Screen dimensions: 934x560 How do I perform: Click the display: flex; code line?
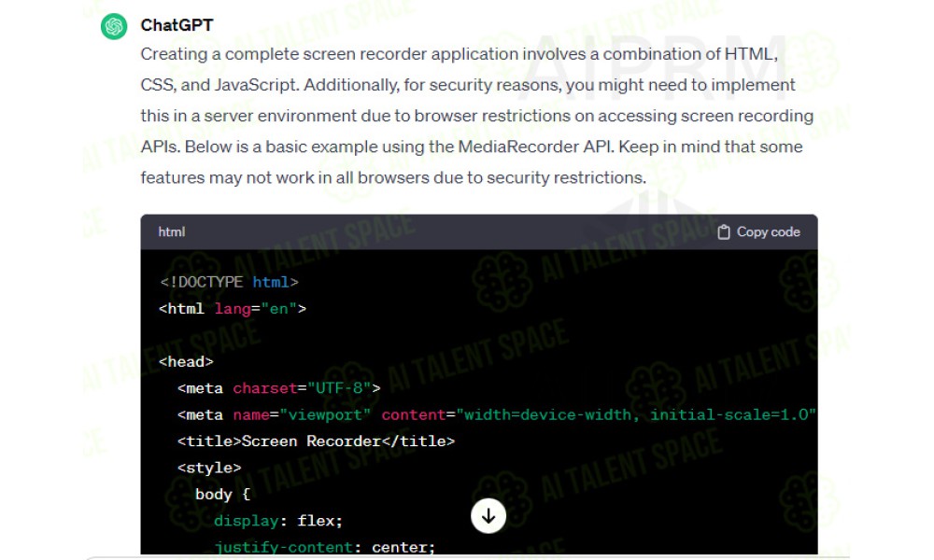click(x=278, y=521)
